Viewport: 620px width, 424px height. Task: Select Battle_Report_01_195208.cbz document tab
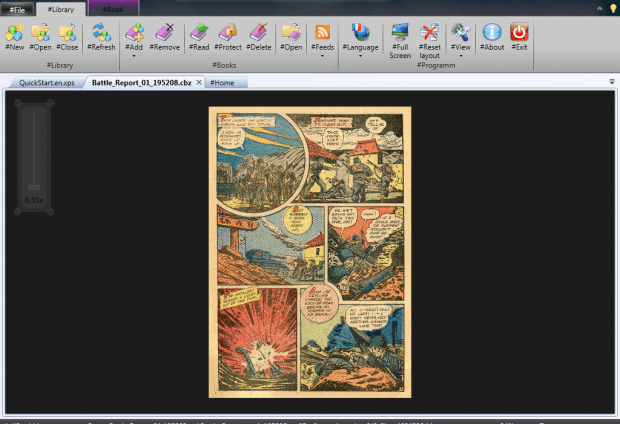coord(141,83)
